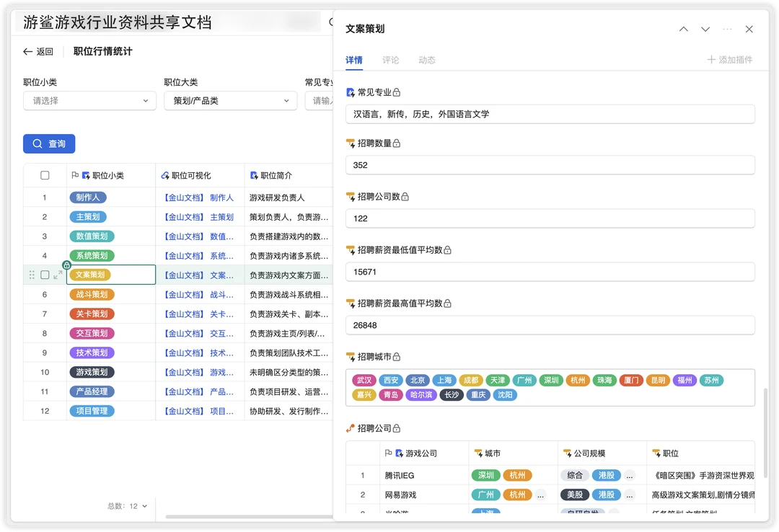
Task: Click the 查询 search button
Action: 49,144
